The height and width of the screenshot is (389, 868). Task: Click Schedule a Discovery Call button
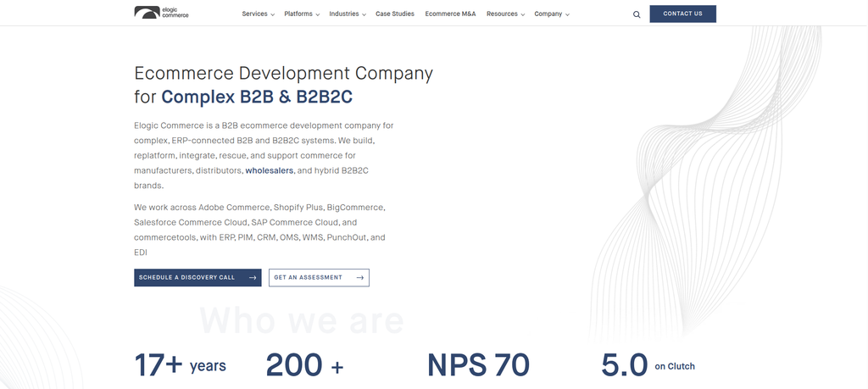coord(198,278)
